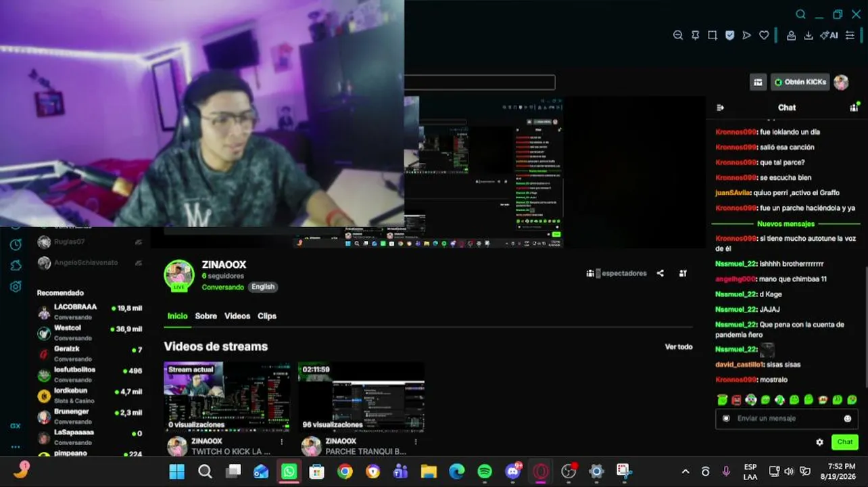Open the sidebar three-dots more menu
Viewport: 868px width, 487px height.
click(x=15, y=447)
